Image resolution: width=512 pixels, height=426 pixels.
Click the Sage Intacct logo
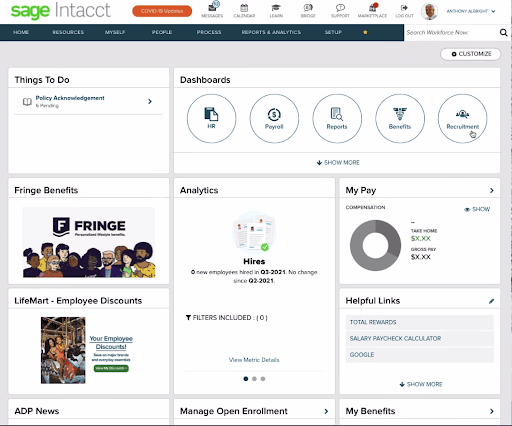pos(60,11)
